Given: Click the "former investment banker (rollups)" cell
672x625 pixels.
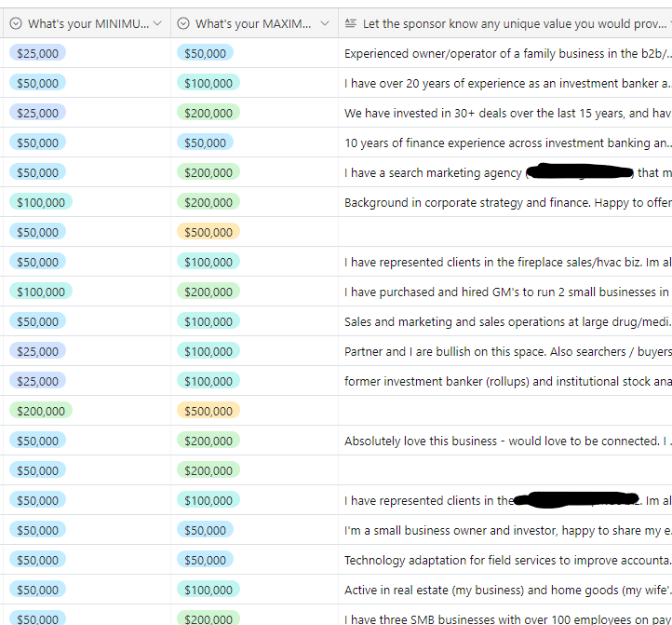Looking at the screenshot, I should (x=505, y=381).
